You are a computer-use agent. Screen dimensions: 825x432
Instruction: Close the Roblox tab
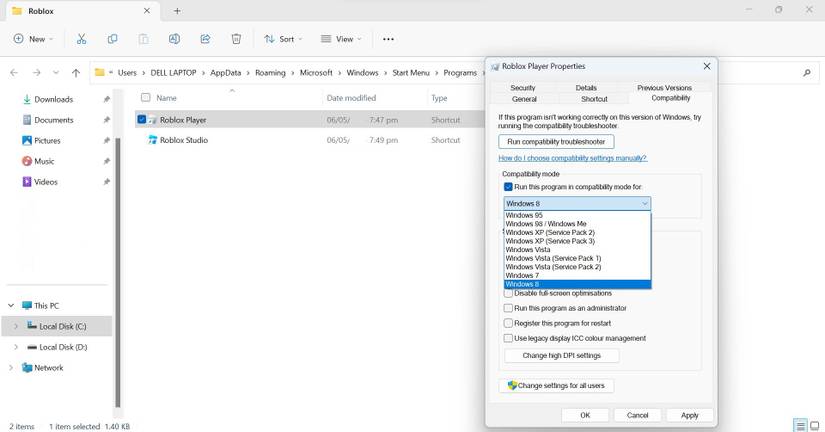[147, 11]
